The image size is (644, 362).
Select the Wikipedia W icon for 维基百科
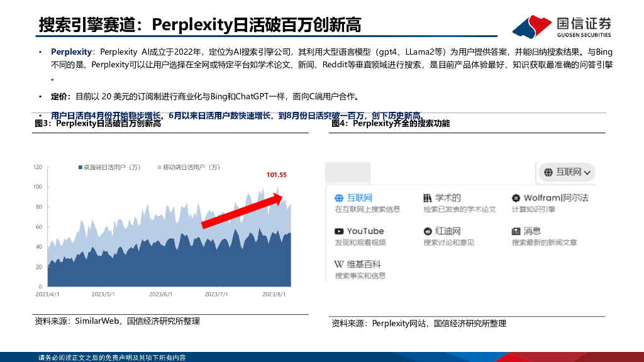click(x=338, y=264)
